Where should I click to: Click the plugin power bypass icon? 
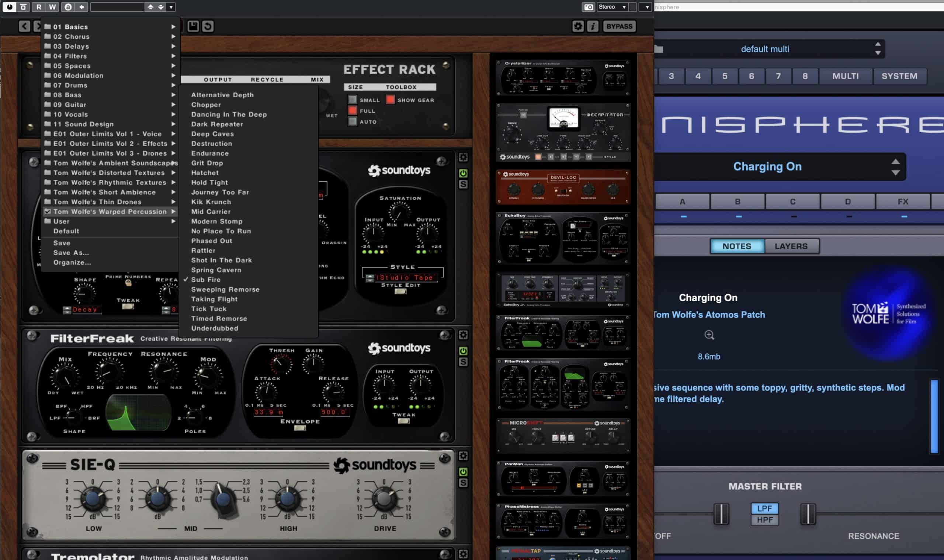tap(10, 7)
